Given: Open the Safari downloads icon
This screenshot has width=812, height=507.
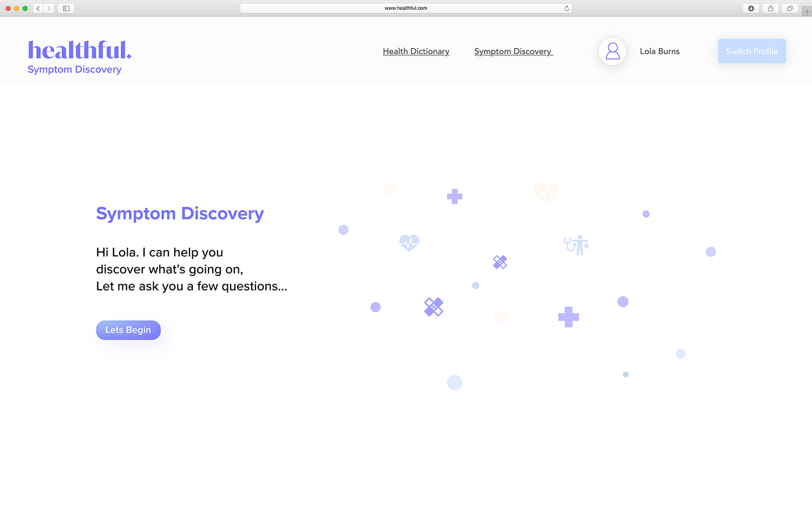Looking at the screenshot, I should [751, 8].
